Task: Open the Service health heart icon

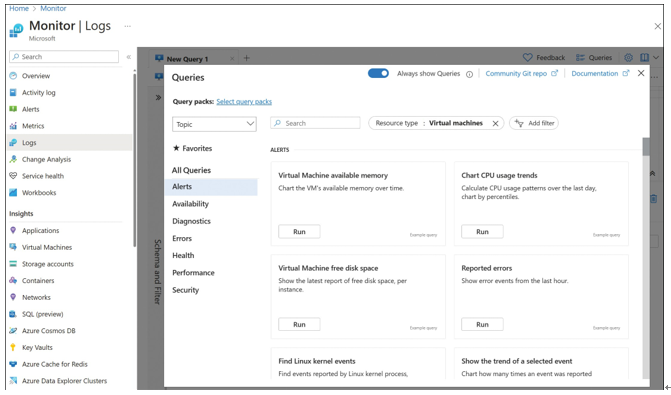Action: (13, 176)
